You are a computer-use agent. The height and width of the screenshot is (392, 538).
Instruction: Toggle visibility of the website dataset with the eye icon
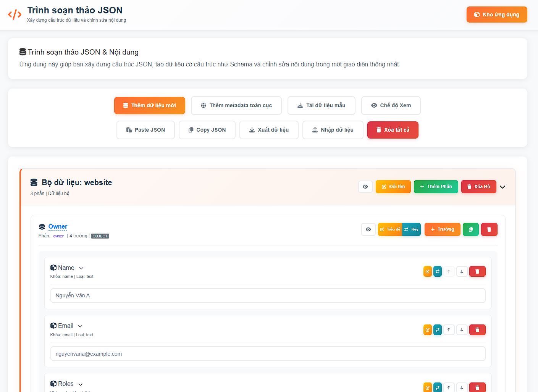pyautogui.click(x=365, y=187)
